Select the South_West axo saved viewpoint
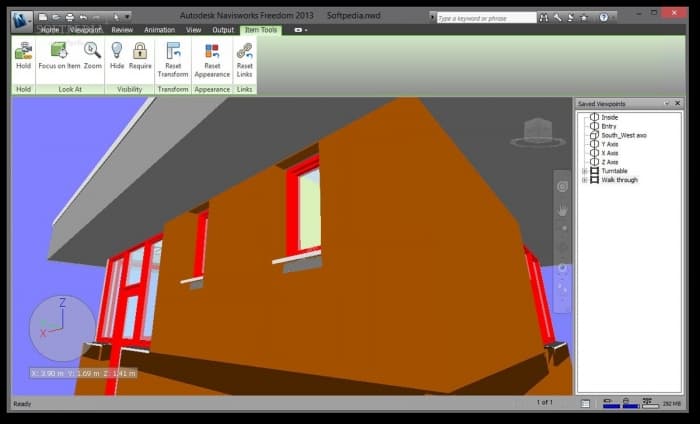The width and height of the screenshot is (700, 424). [x=623, y=135]
